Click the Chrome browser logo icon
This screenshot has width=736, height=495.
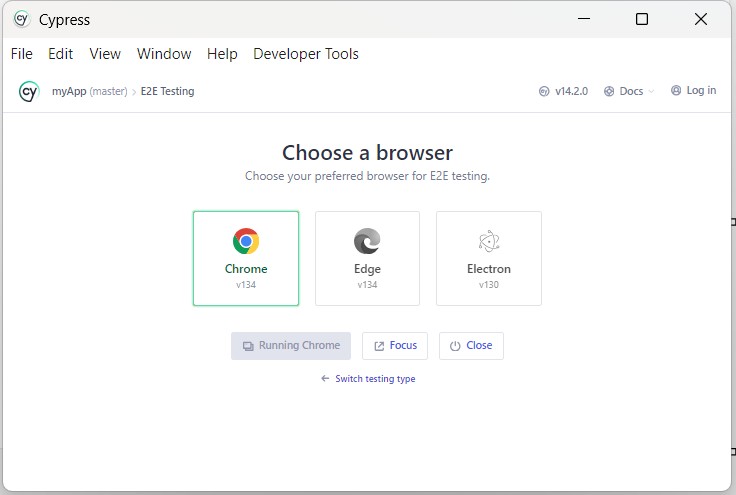pyautogui.click(x=246, y=241)
